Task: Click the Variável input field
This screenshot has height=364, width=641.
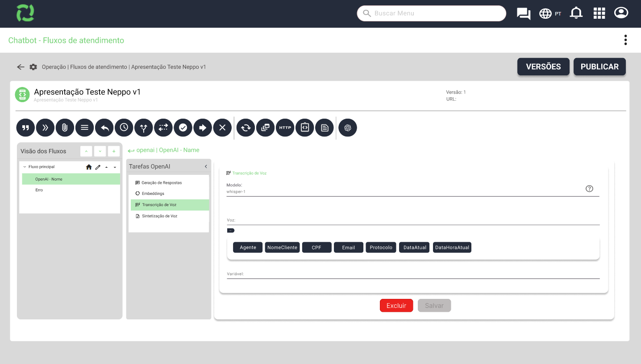Action: 413,274
